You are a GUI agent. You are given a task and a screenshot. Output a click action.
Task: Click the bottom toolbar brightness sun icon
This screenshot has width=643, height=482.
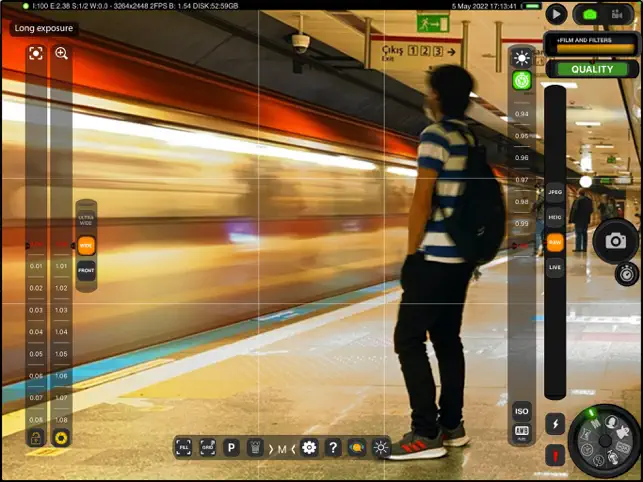coord(381,448)
